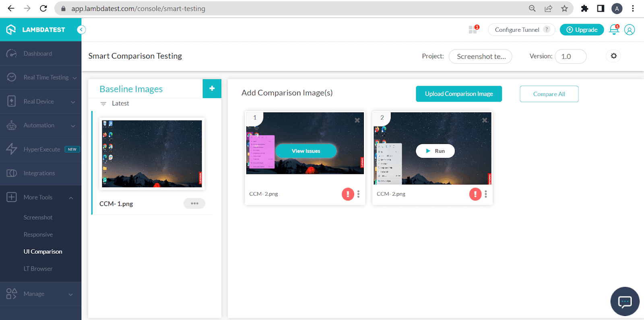Expand Manage chevron
The width and height of the screenshot is (644, 320).
pyautogui.click(x=71, y=294)
